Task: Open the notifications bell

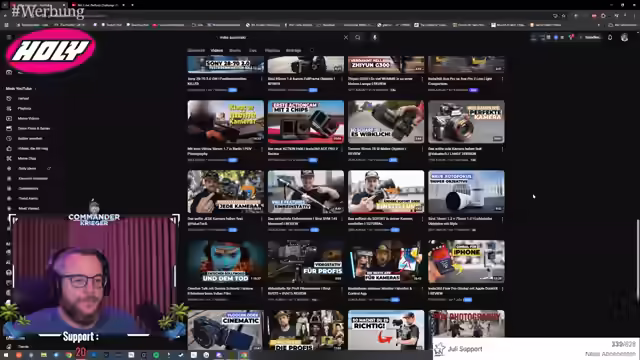Action: coord(610,38)
